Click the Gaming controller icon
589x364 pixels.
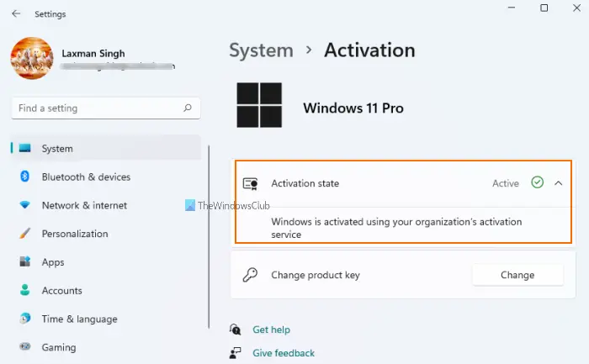24,346
